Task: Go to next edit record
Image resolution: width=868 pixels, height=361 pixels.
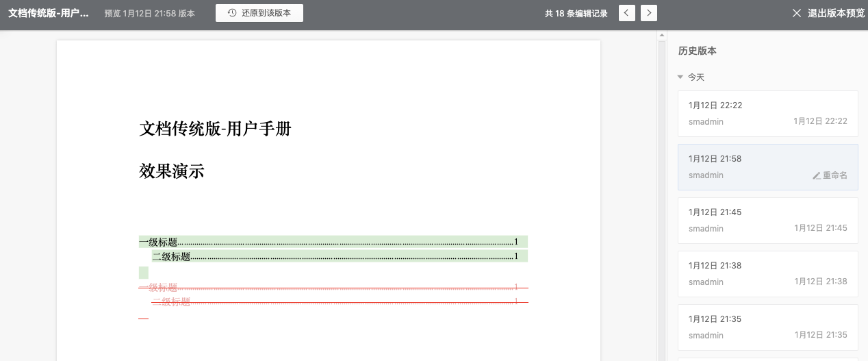Action: point(649,13)
